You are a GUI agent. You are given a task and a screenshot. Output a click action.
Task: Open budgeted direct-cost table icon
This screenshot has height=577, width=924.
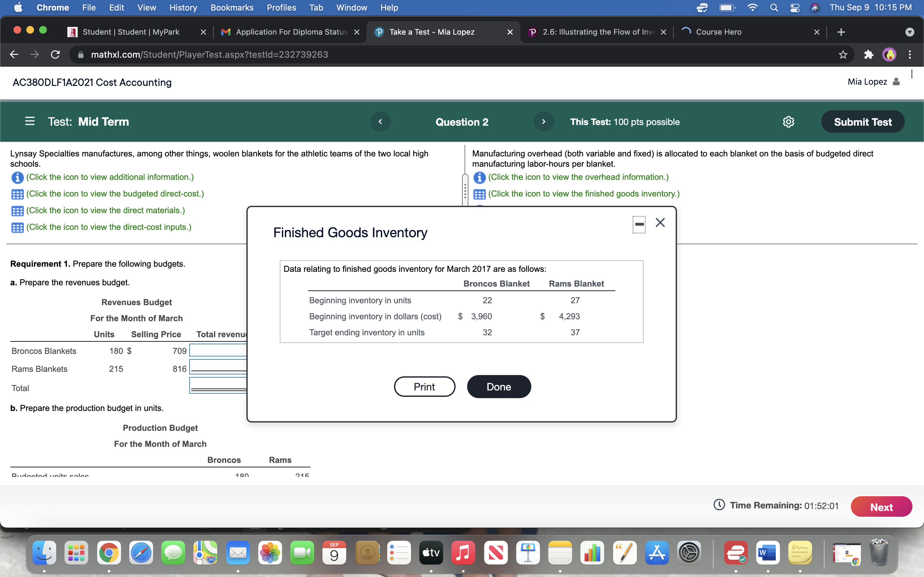18,194
